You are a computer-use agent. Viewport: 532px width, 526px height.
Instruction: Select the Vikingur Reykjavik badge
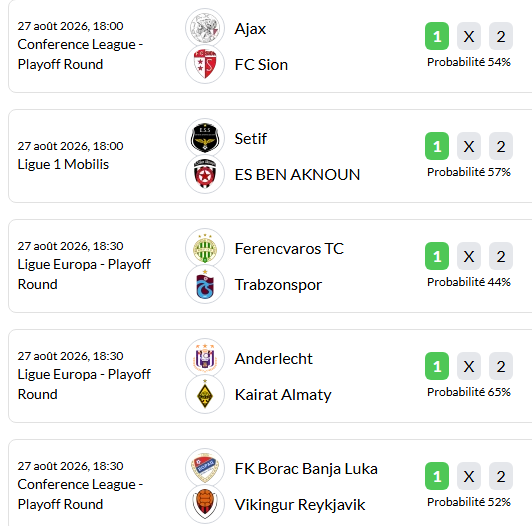coord(205,504)
